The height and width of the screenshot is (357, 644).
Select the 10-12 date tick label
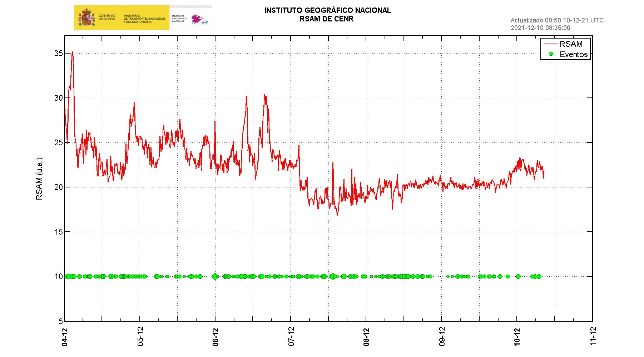517,337
